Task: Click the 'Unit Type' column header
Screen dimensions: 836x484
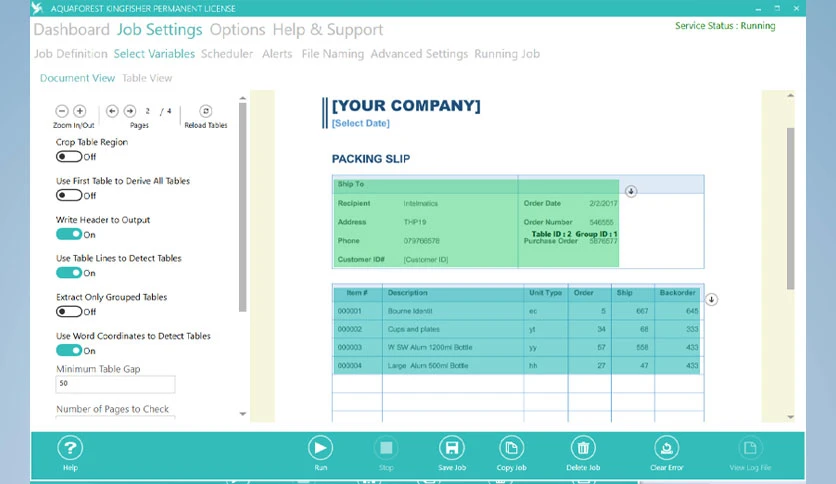Action: pos(545,293)
